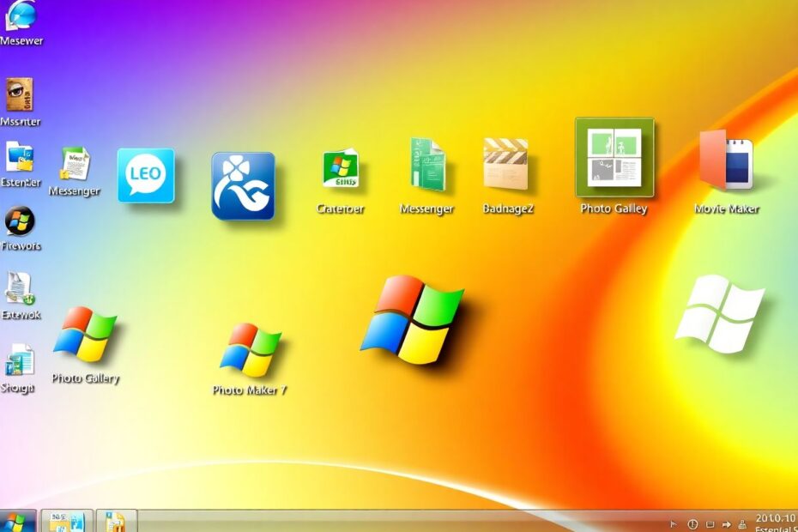Image resolution: width=798 pixels, height=532 pixels.
Task: Open the Mssnter eye picture icon
Action: tap(20, 94)
